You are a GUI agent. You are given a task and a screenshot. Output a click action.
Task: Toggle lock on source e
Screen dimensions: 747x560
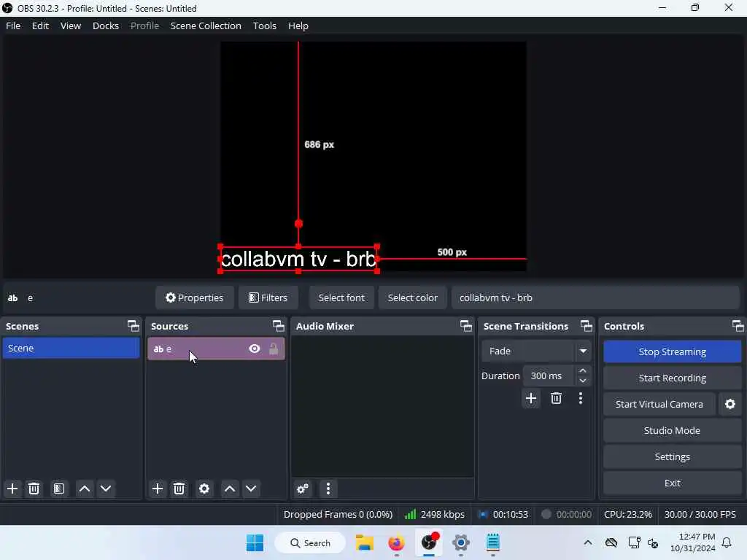[x=274, y=349]
